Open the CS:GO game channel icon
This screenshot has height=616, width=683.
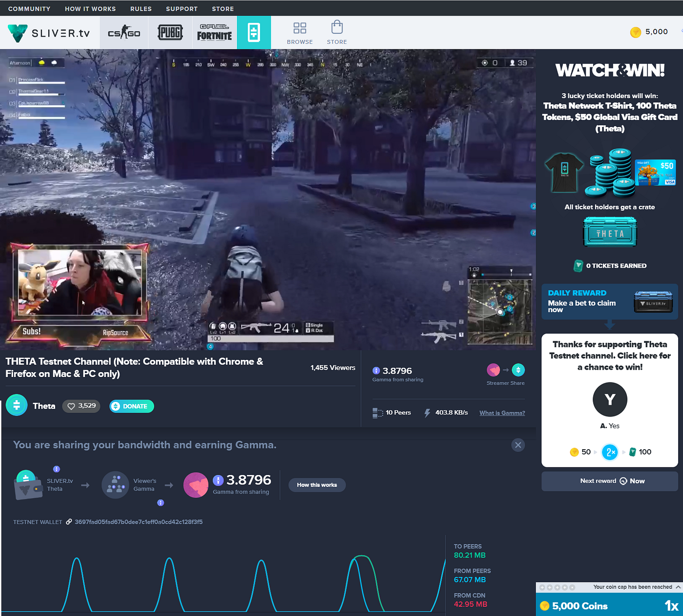point(124,33)
